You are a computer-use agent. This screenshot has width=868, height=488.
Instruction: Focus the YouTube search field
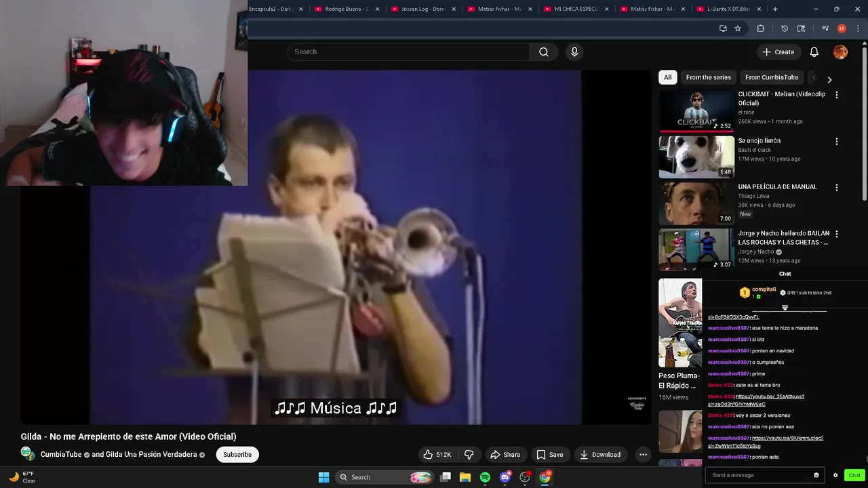click(x=408, y=52)
